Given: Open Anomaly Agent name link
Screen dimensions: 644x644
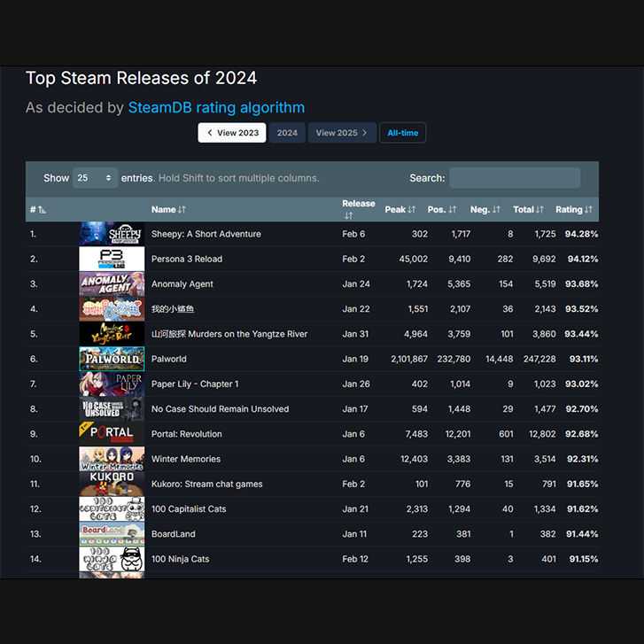Looking at the screenshot, I should point(182,284).
